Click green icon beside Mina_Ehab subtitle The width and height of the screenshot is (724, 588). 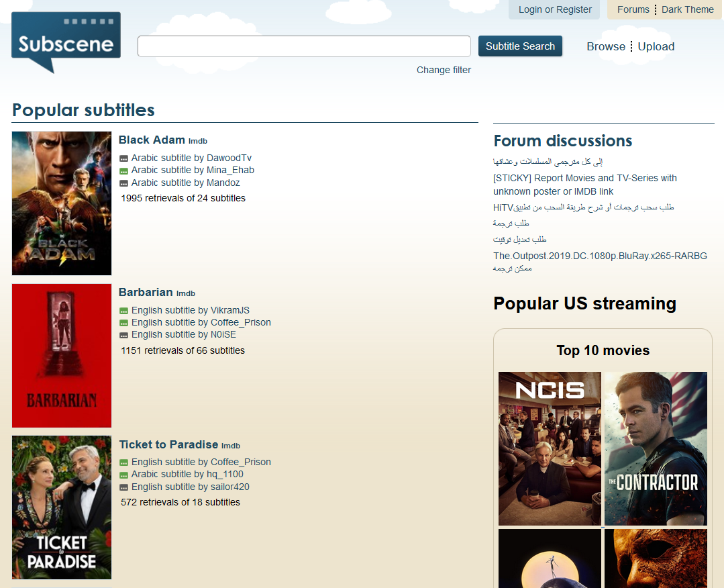[123, 171]
